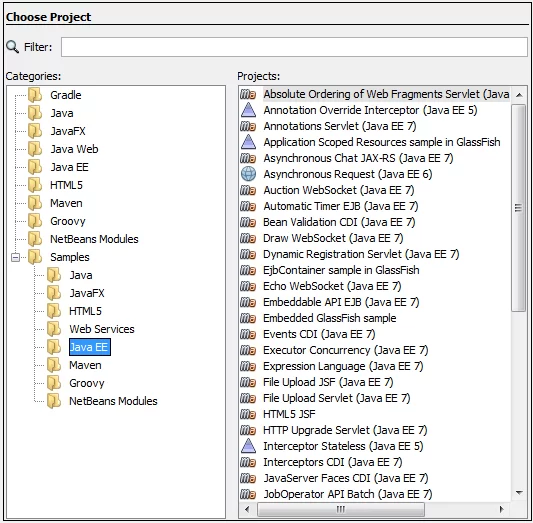The height and width of the screenshot is (523, 533).
Task: Click Projects list scroll up arrow
Action: coord(519,95)
